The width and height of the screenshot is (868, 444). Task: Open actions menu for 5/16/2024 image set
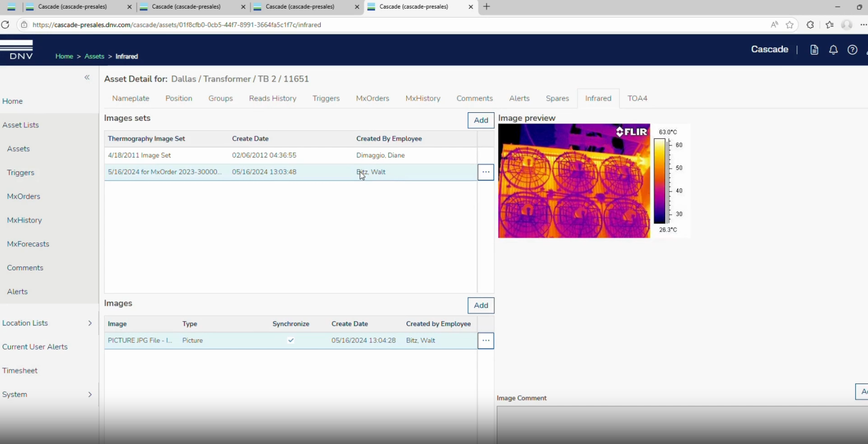click(x=485, y=172)
